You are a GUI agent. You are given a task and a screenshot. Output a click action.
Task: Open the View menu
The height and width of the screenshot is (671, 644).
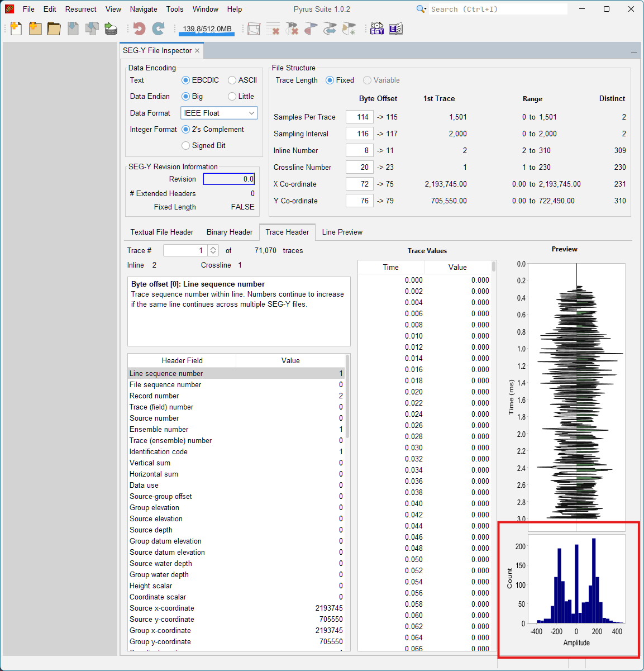tap(113, 9)
